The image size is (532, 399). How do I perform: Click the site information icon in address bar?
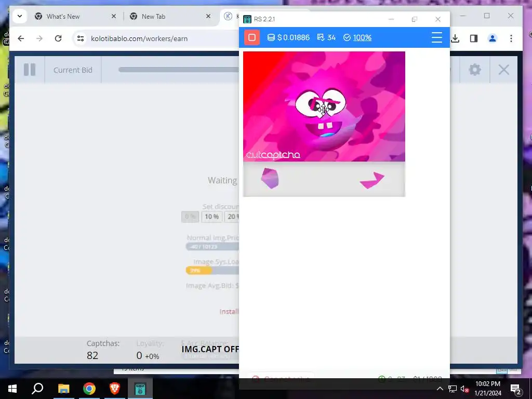81,38
